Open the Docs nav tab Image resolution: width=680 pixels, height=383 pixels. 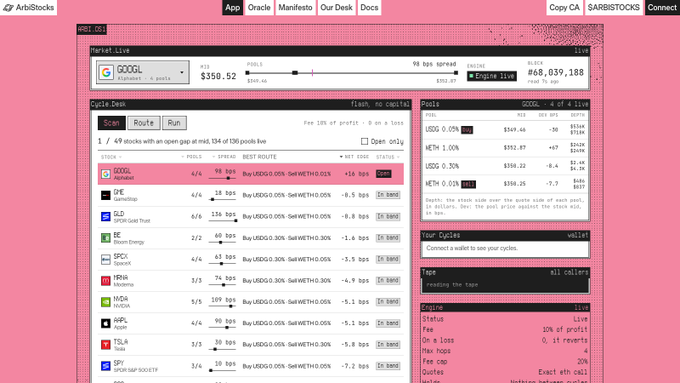click(369, 7)
